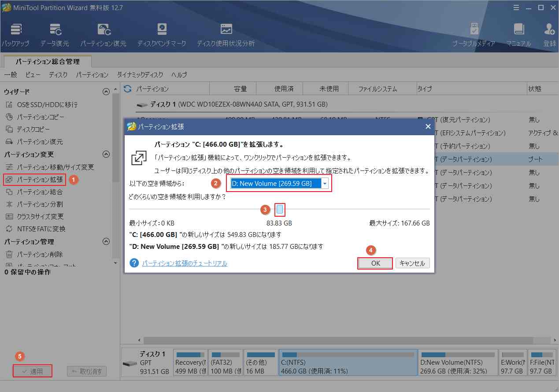Collapse the ウィザード section
The width and height of the screenshot is (559, 392).
click(106, 92)
